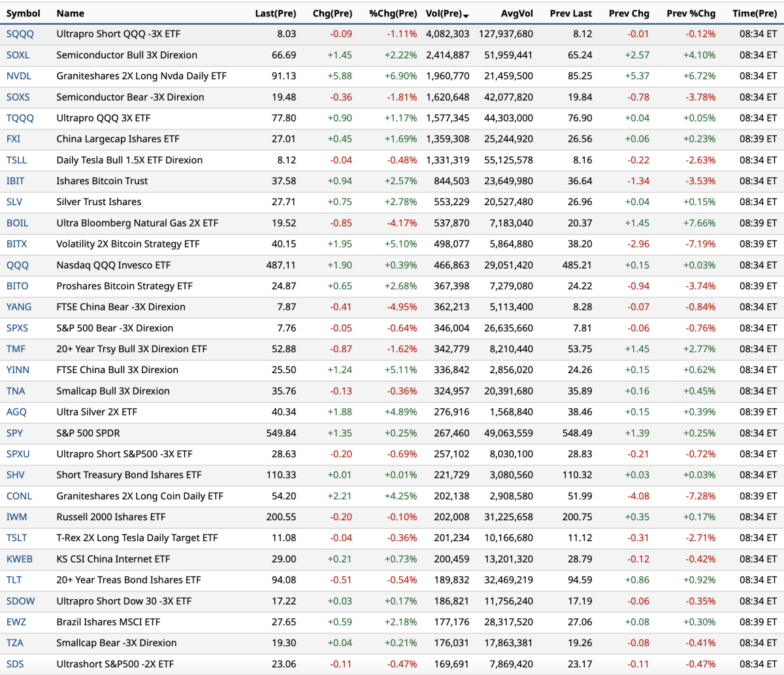The image size is (784, 675).
Task: Open the SQQQ symbol link
Action: (20, 34)
